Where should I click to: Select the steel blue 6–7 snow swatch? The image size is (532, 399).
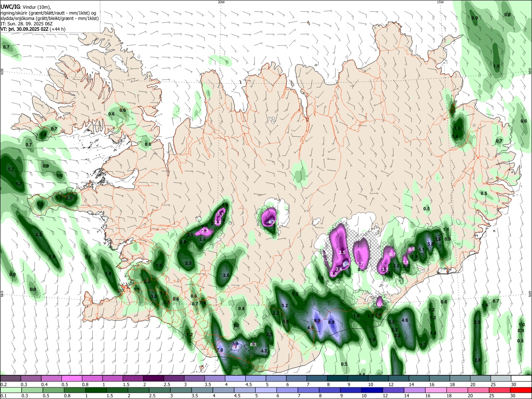[x=296, y=379]
